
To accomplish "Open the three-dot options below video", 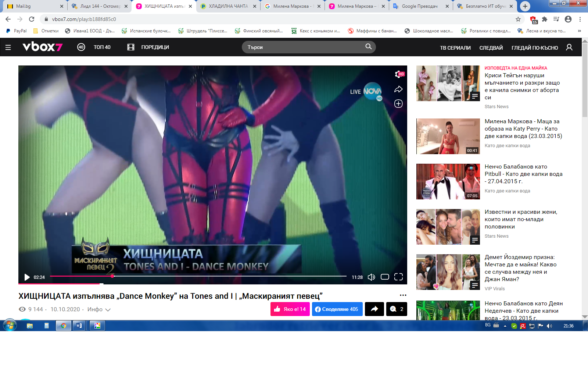I will (403, 295).
